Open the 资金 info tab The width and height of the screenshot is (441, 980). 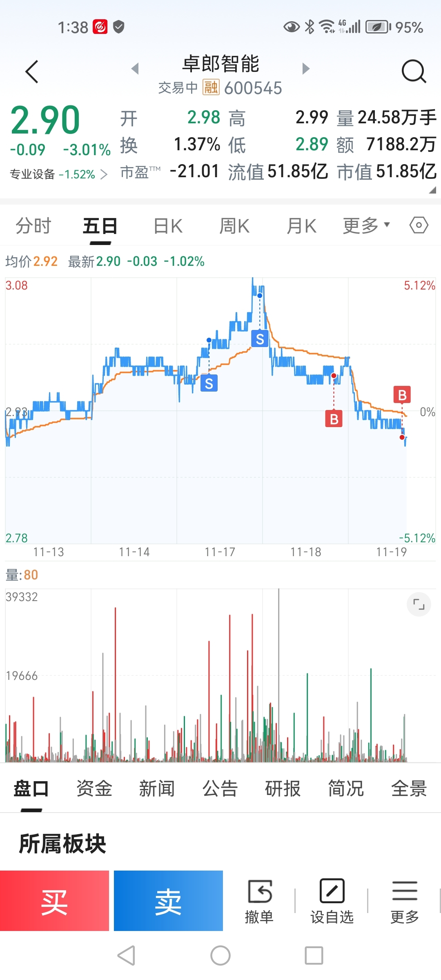94,788
